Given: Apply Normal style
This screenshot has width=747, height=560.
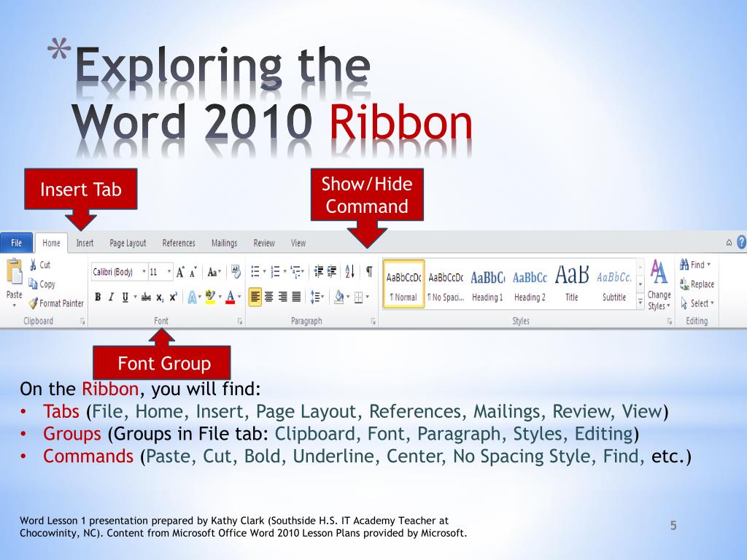Looking at the screenshot, I should pos(403,284).
